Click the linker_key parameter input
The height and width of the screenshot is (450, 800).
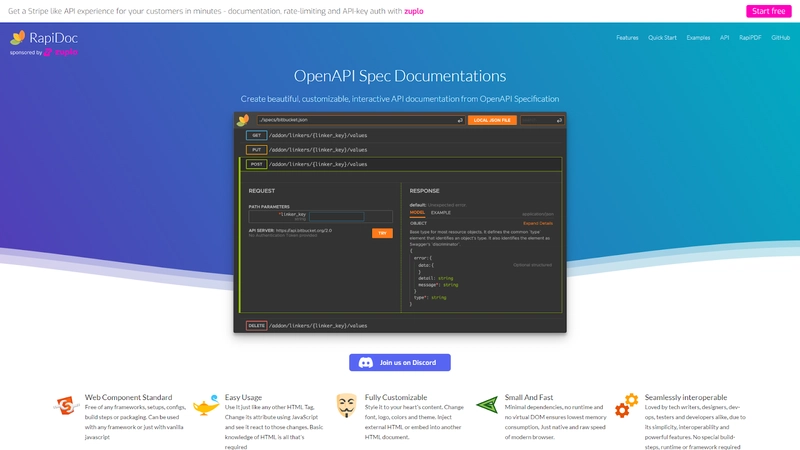(x=337, y=216)
